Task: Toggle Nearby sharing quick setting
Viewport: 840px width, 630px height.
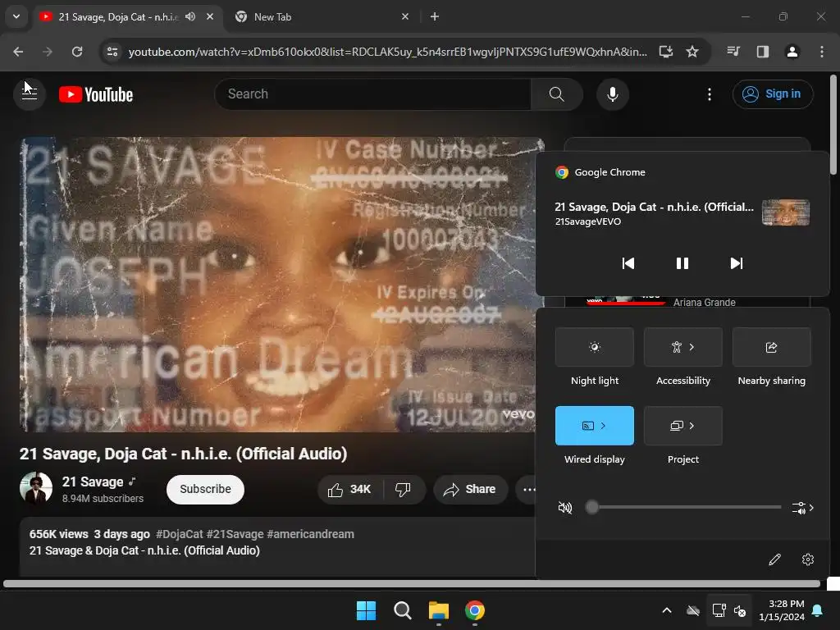Action: click(771, 347)
